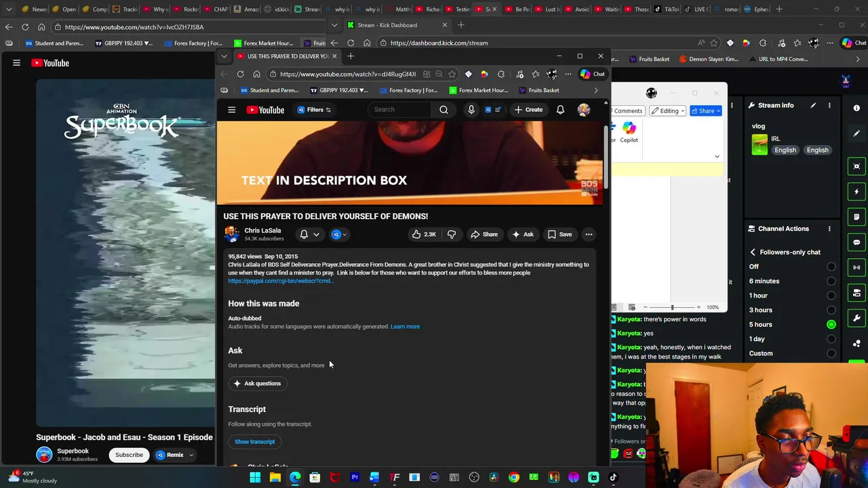868x488 pixels.
Task: Select USE THIS PRAYER TO DELIVER tab
Action: 286,56
